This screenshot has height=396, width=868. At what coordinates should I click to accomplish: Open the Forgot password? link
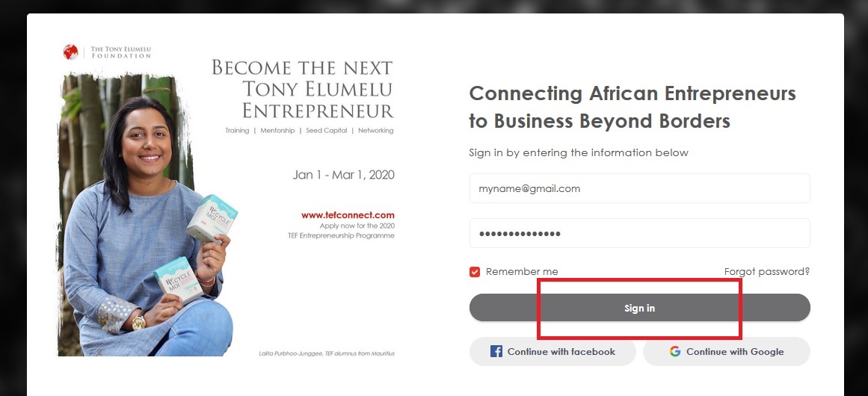point(767,271)
